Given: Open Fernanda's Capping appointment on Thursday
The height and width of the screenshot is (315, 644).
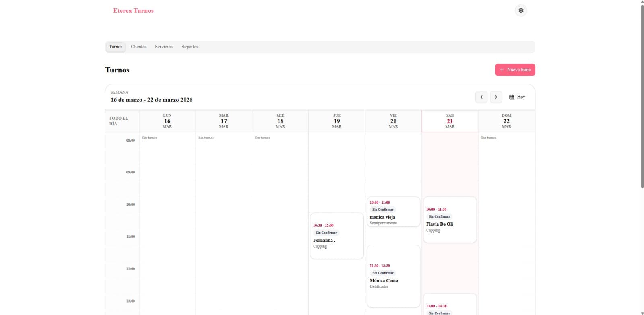Looking at the screenshot, I should pos(336,241).
